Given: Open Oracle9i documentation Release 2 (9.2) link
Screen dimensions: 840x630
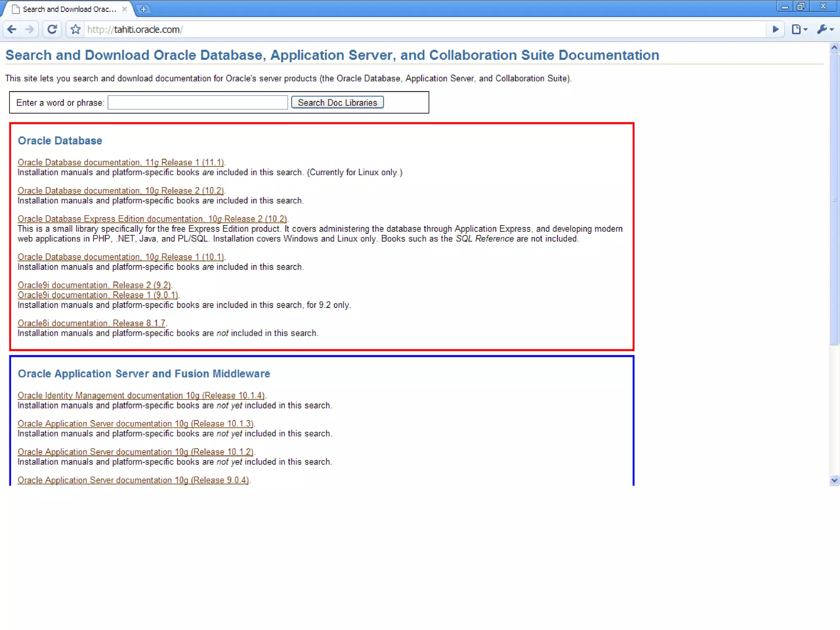Looking at the screenshot, I should pos(94,285).
